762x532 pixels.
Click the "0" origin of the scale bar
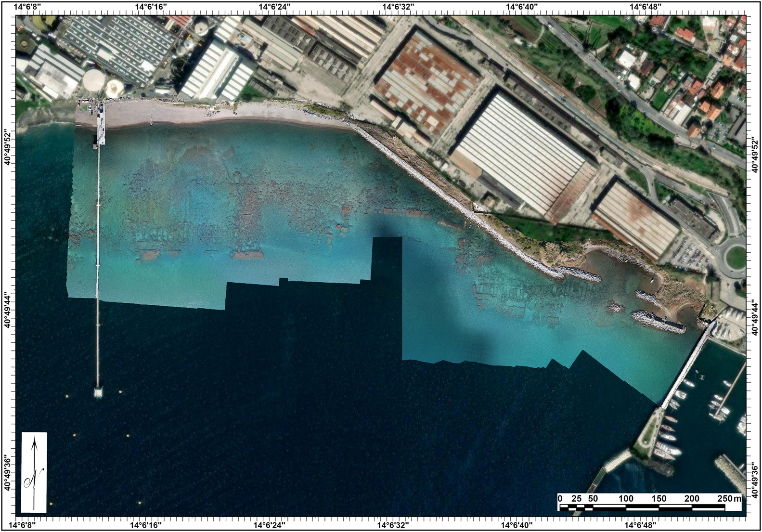pos(560,498)
